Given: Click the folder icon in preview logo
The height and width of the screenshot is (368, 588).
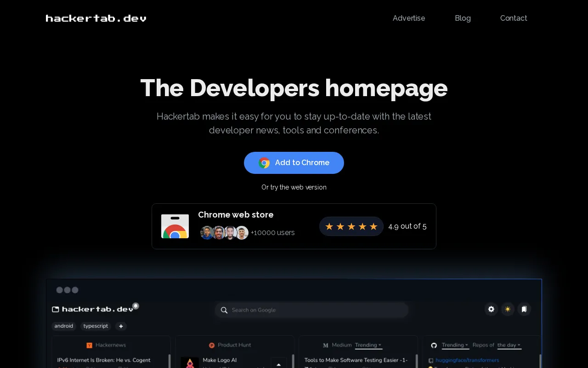Looking at the screenshot, I should (56, 310).
